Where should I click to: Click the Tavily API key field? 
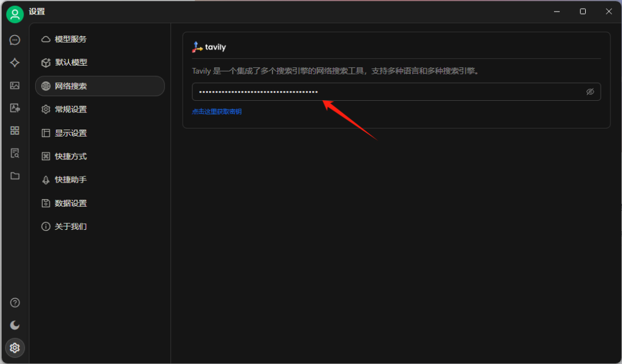pyautogui.click(x=396, y=92)
